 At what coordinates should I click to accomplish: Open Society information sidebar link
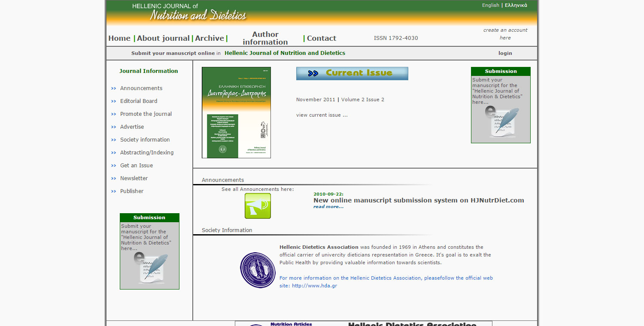coord(145,140)
